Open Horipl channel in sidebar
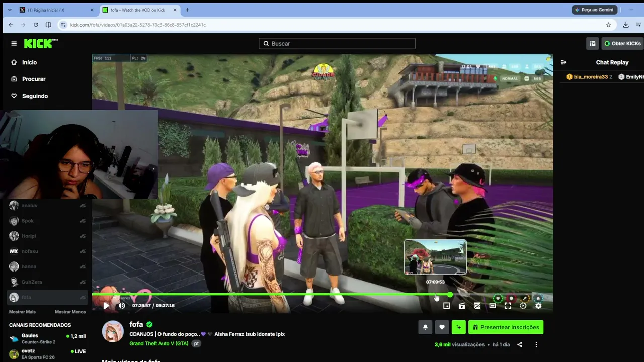Image resolution: width=644 pixels, height=362 pixels. coord(48,236)
